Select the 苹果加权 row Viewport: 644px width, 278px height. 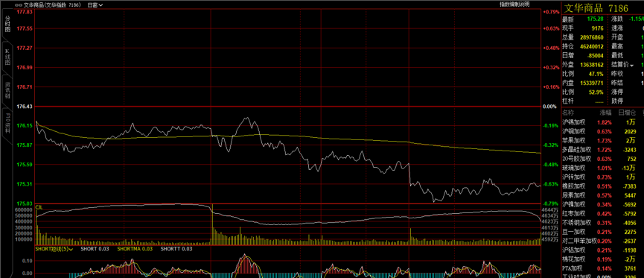[602, 141]
